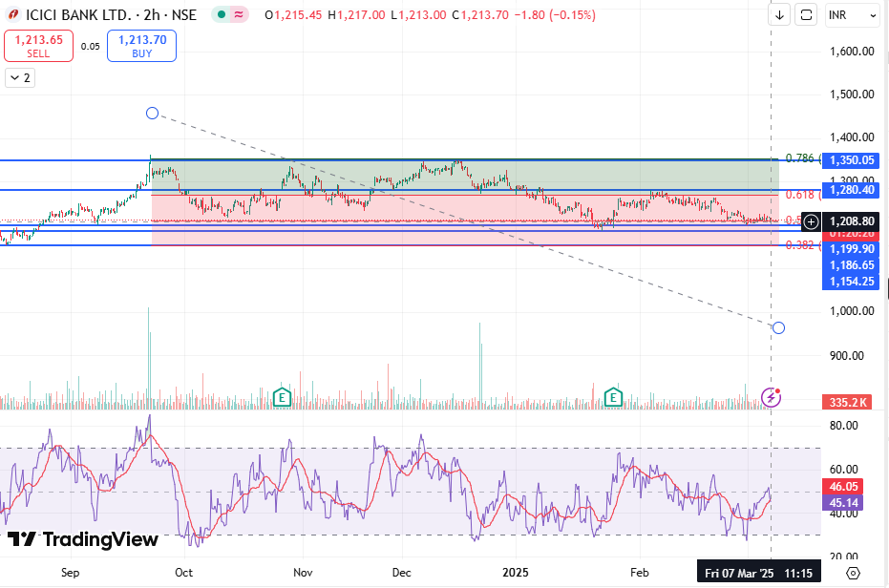889x588 pixels.
Task: Click the 1,280.40 price label
Action: pyautogui.click(x=852, y=189)
